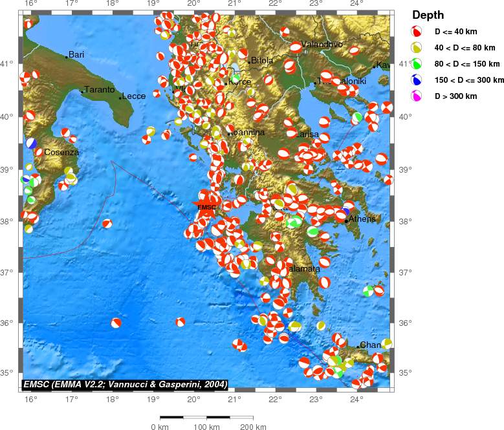Viewport: 504px width, 430px height.
Task: Click the Depth legend title
Action: pyautogui.click(x=428, y=16)
